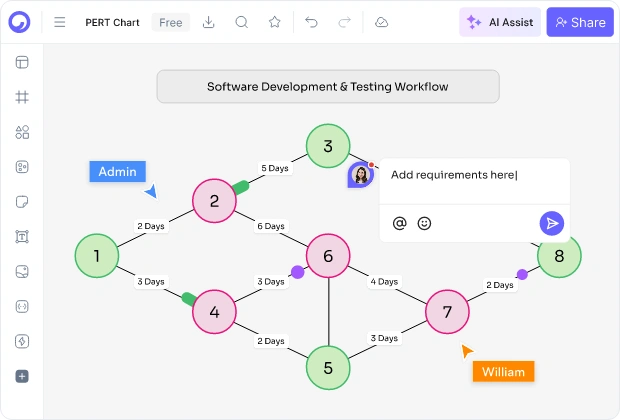620x420 pixels.
Task: Open AI Assist
Action: tap(500, 22)
